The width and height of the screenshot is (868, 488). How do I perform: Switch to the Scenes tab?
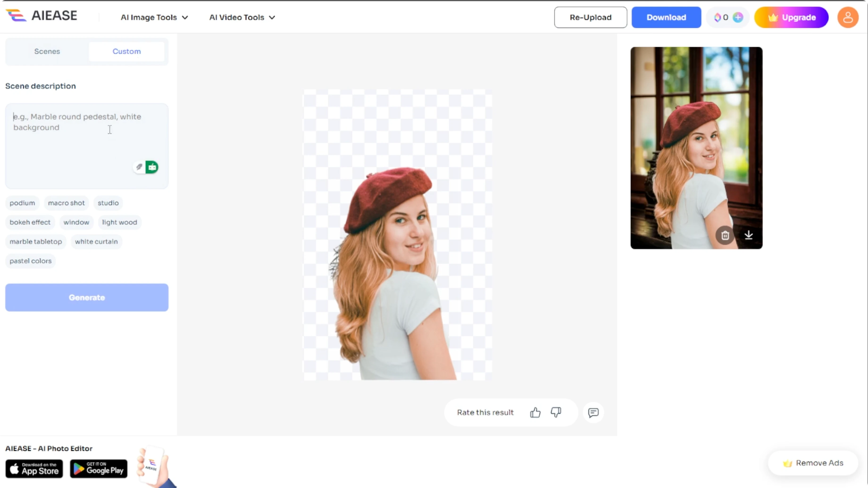(x=47, y=52)
